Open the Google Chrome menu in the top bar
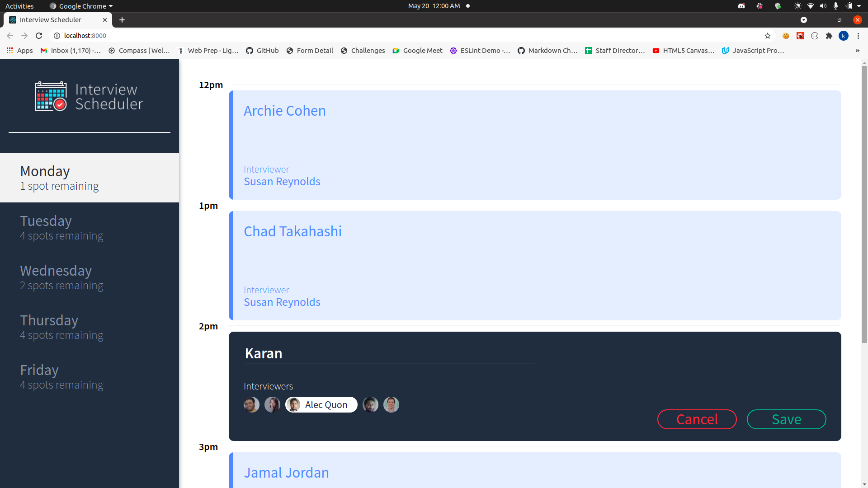 click(80, 6)
